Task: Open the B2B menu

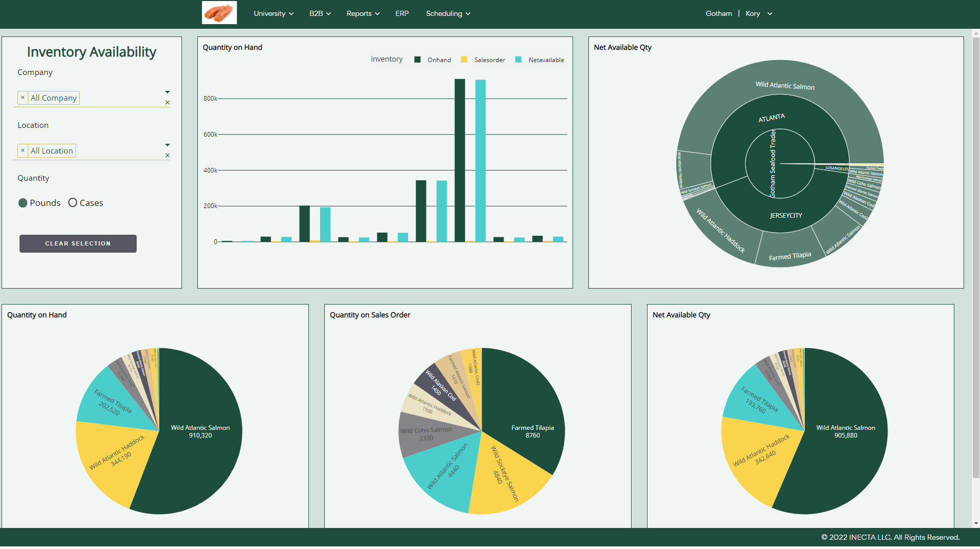Action: click(320, 14)
